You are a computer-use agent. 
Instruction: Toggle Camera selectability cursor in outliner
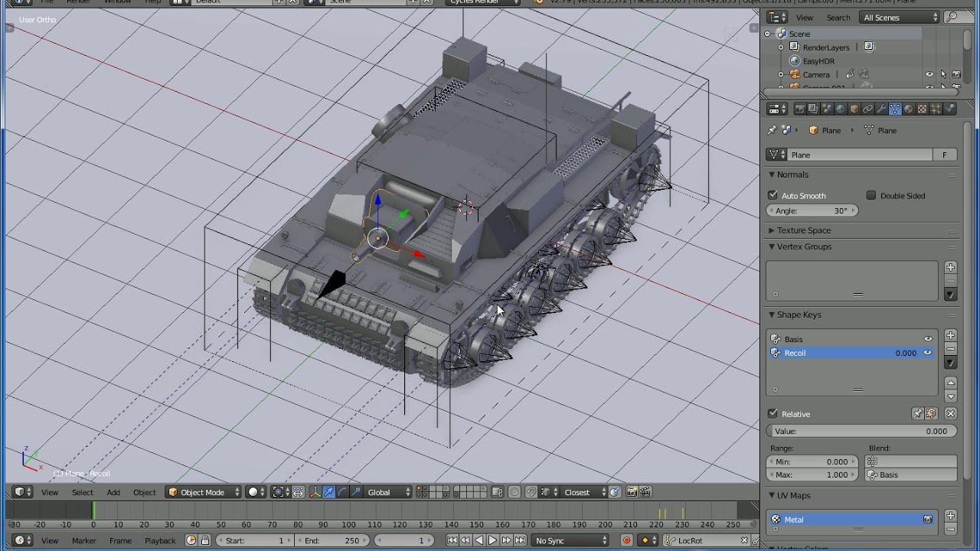943,74
